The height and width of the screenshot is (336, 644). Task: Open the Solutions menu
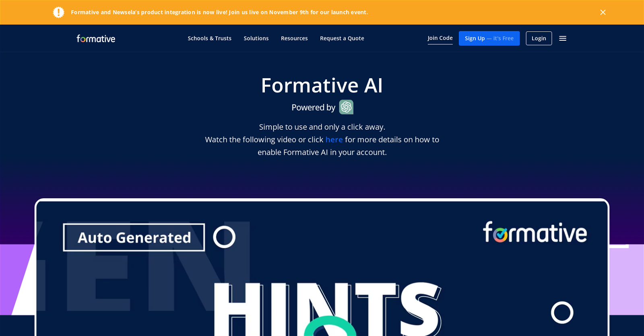click(x=256, y=38)
